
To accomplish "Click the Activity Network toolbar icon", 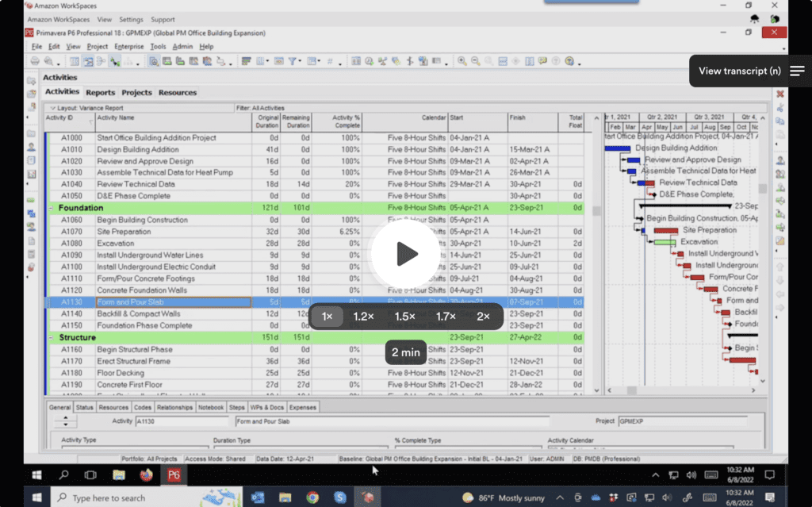I will (x=101, y=61).
